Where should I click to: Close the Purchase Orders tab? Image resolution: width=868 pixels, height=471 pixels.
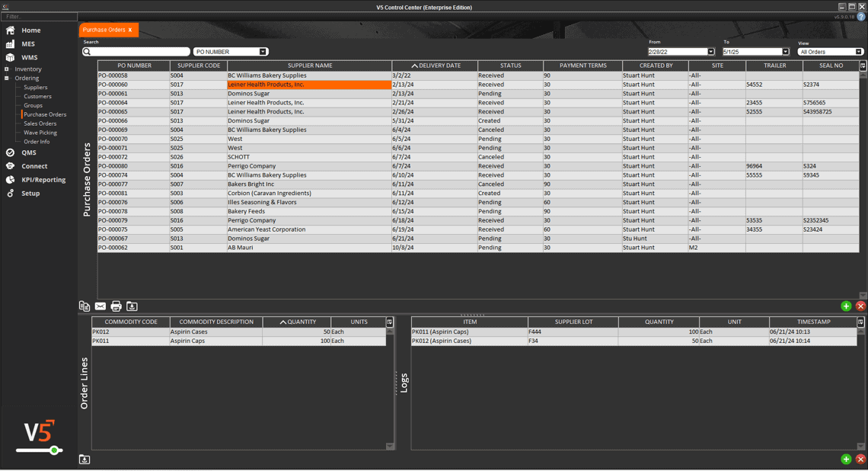[130, 30]
